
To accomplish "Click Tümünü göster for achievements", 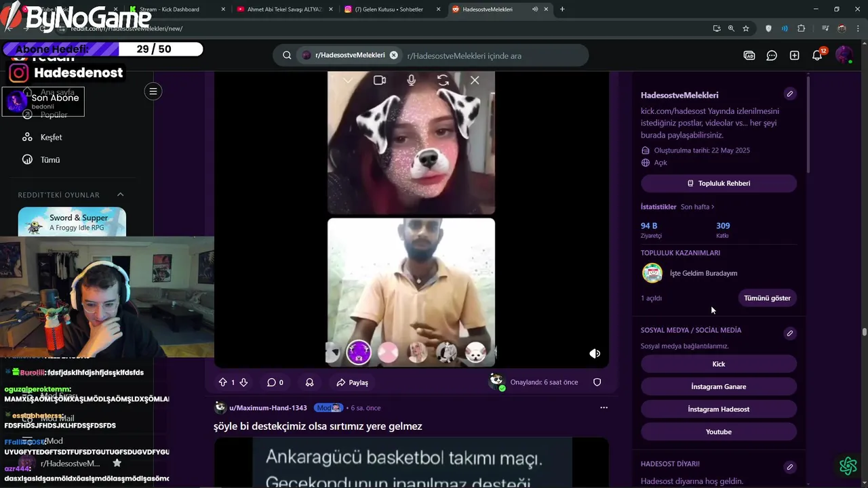I will [x=767, y=298].
